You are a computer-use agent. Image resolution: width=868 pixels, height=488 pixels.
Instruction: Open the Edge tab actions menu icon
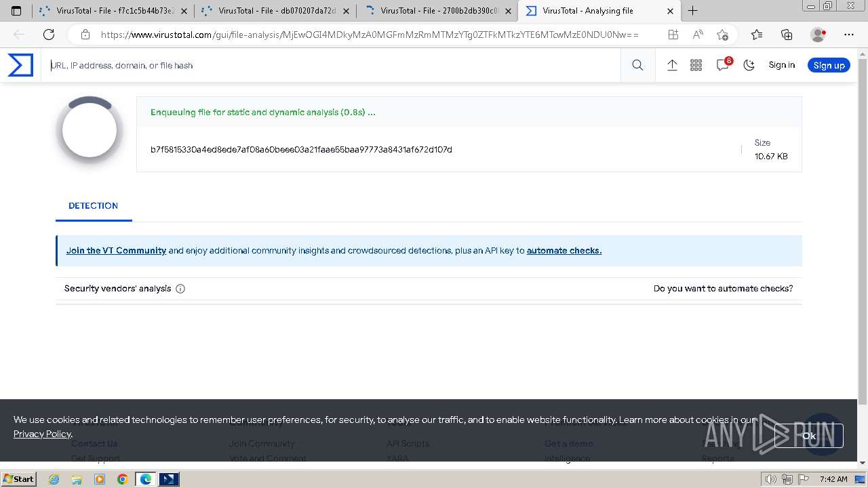16,11
